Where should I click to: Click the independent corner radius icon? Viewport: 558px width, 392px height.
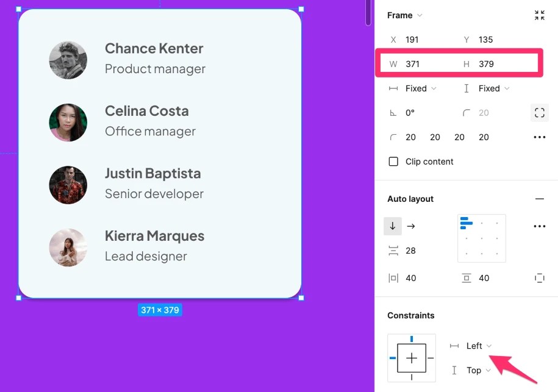point(539,112)
